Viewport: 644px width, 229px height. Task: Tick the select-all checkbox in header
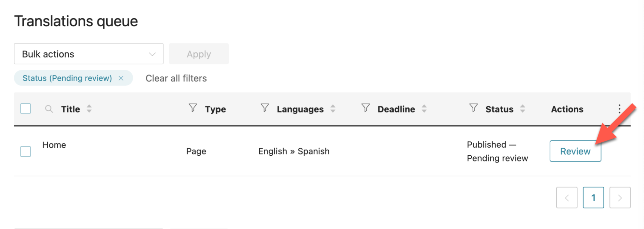pos(25,109)
